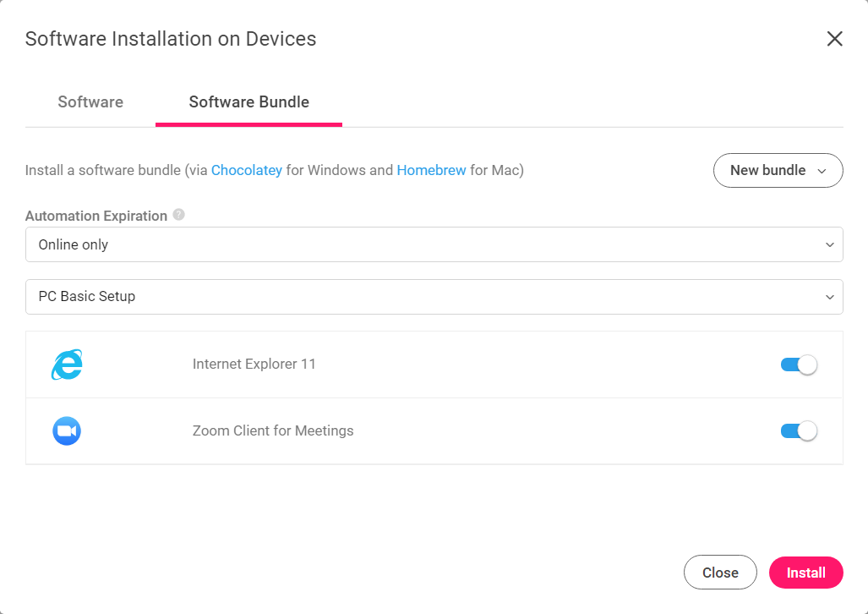Click the Close button
868x614 pixels.
[720, 573]
